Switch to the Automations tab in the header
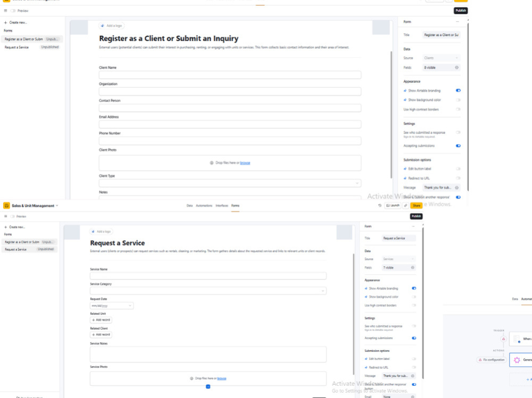 [x=204, y=206]
